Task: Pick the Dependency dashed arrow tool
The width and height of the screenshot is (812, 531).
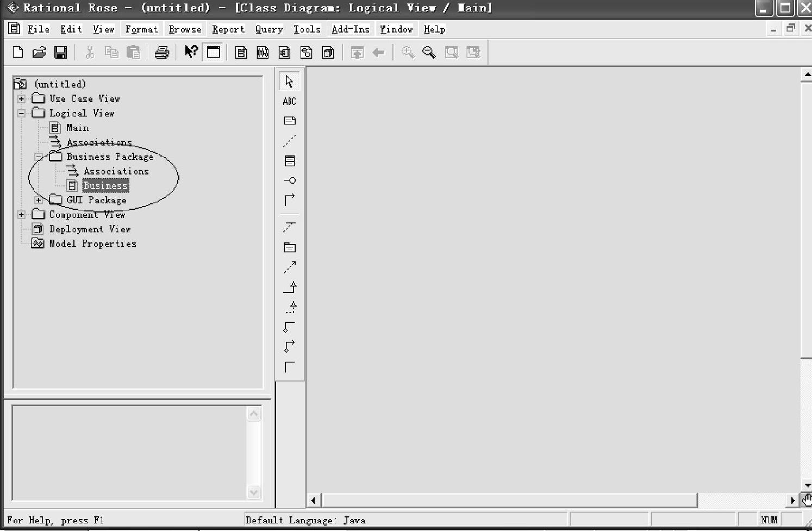Action: [x=290, y=267]
